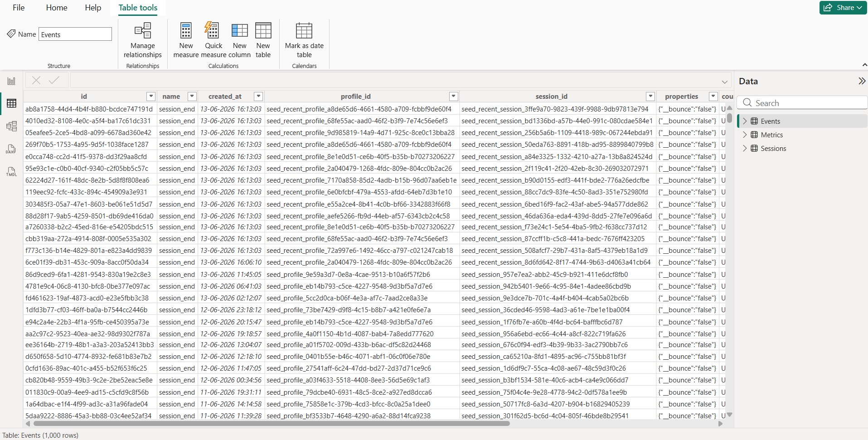Click cell seed_profile_9e59a3d7-0e8a-4cae-9513-b10a6f57f2b6

tap(362, 274)
